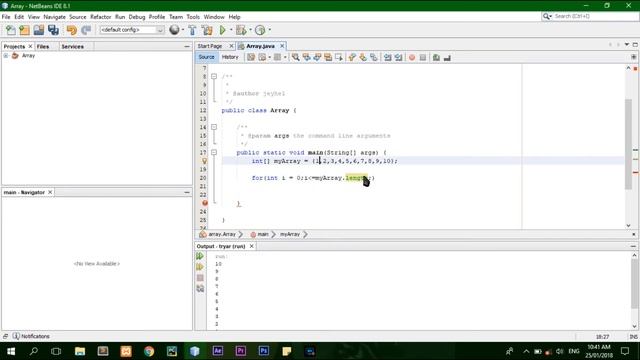
Task: Minimize the Navigator panel
Action: 187,192
